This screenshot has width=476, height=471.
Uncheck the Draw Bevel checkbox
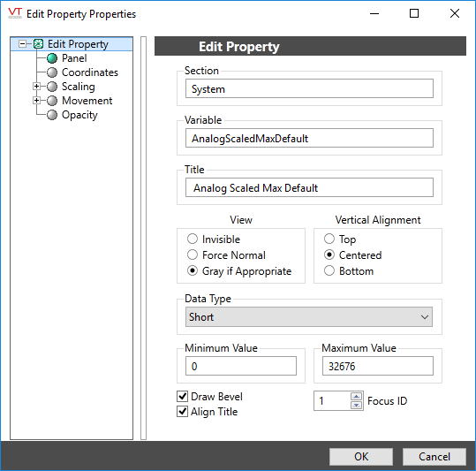click(x=182, y=396)
